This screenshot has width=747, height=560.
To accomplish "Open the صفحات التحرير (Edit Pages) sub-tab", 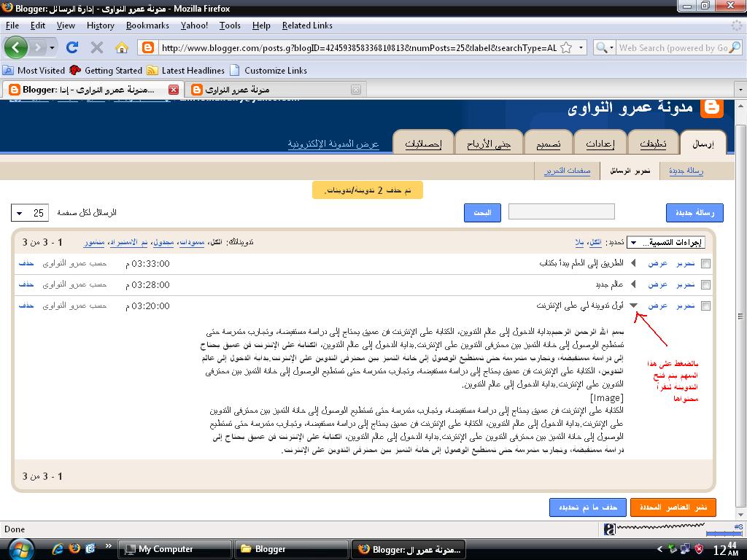I will pyautogui.click(x=567, y=171).
